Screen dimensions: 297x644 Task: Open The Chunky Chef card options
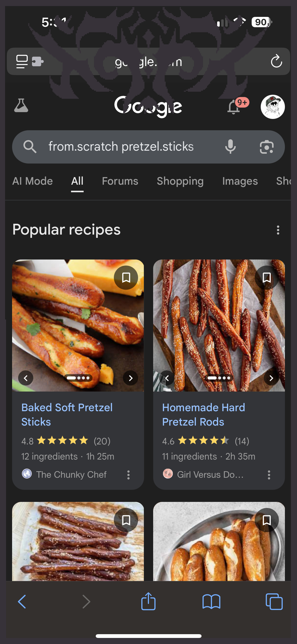coord(128,475)
